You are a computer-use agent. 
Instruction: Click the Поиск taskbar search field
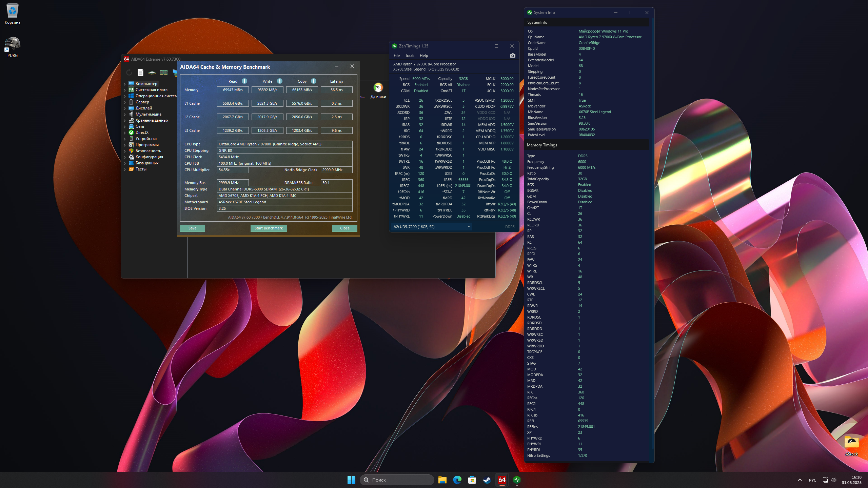(397, 480)
